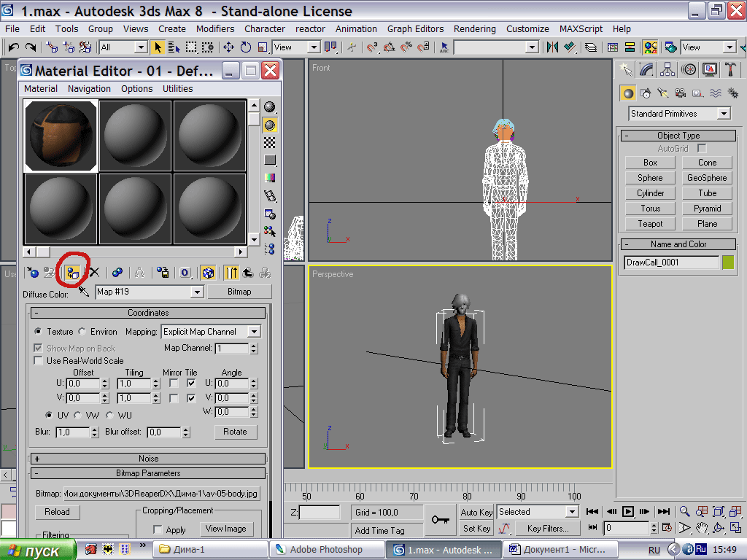This screenshot has width=747, height=560.
Task: Open the Graph Editors menu
Action: click(x=415, y=28)
